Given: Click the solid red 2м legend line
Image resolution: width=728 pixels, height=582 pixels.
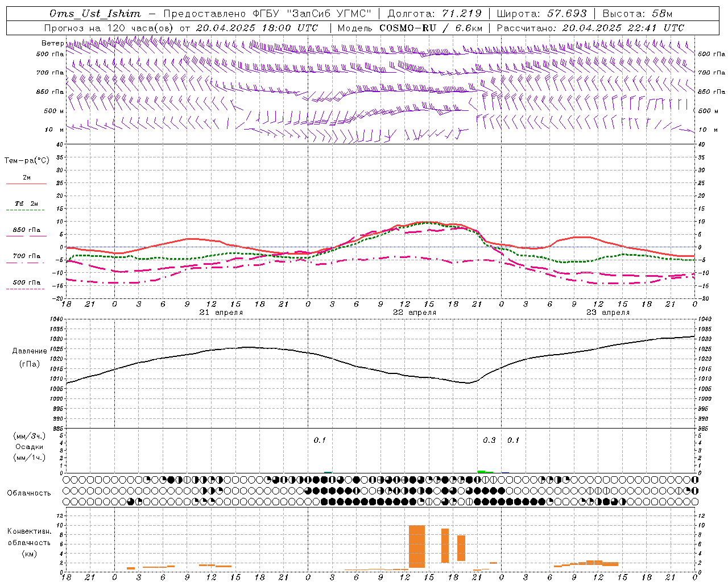Looking at the screenshot, I should [26, 184].
